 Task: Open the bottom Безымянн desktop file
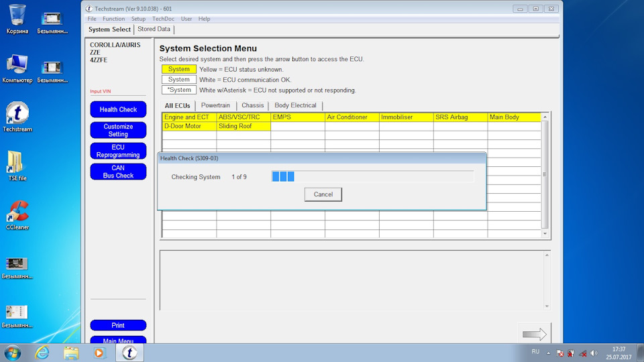pos(17,317)
